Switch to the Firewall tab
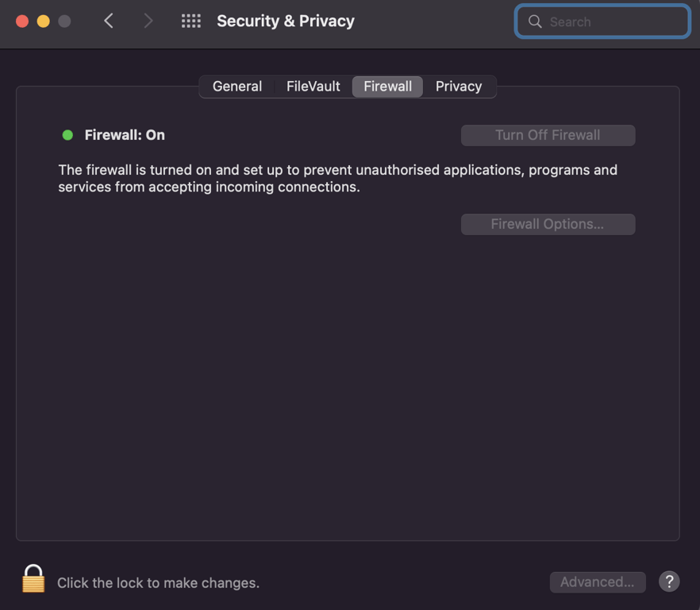This screenshot has width=700, height=610. (x=387, y=86)
